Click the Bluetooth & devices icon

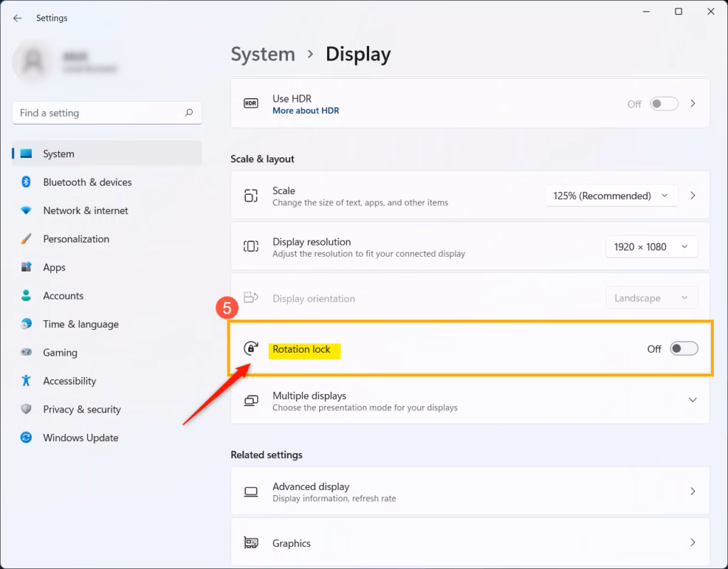pos(26,182)
